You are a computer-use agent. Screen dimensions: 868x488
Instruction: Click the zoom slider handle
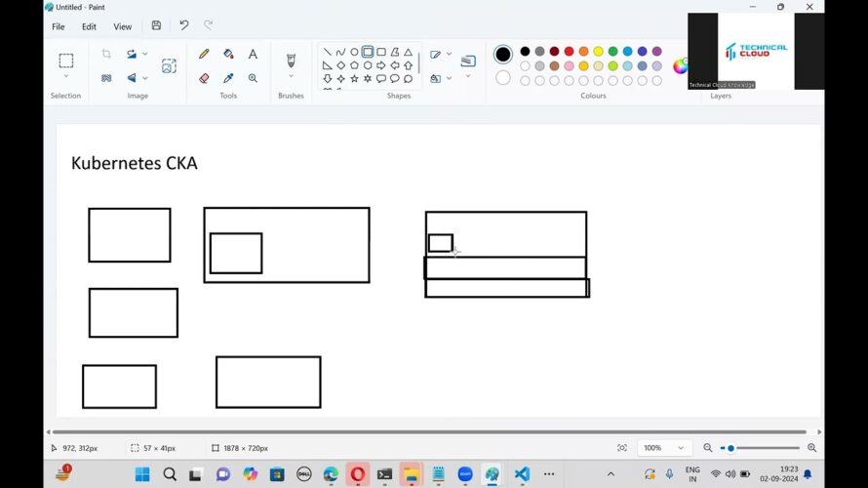[730, 448]
